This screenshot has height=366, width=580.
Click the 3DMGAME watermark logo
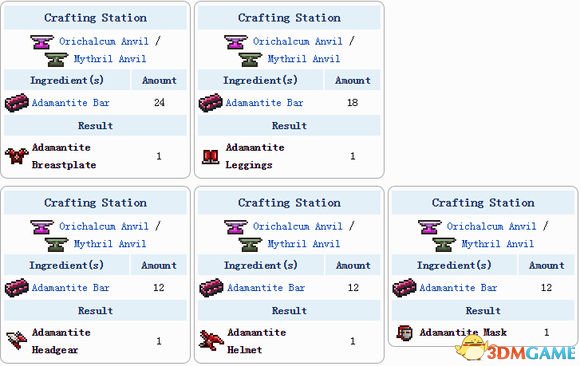pyautogui.click(x=516, y=350)
